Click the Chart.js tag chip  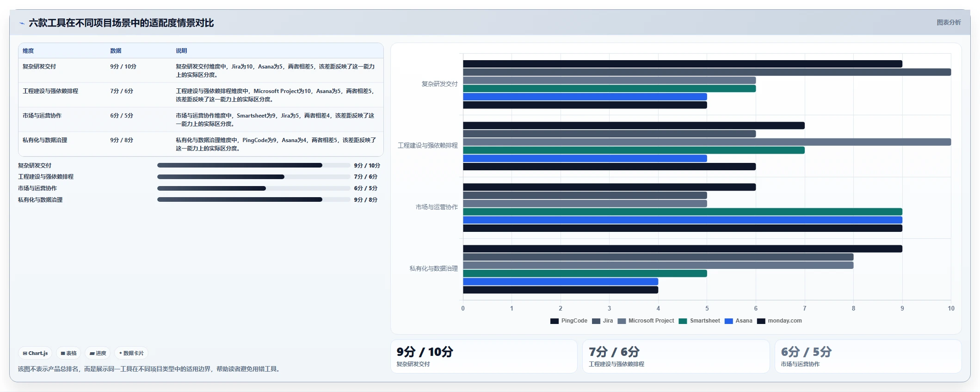coord(35,353)
